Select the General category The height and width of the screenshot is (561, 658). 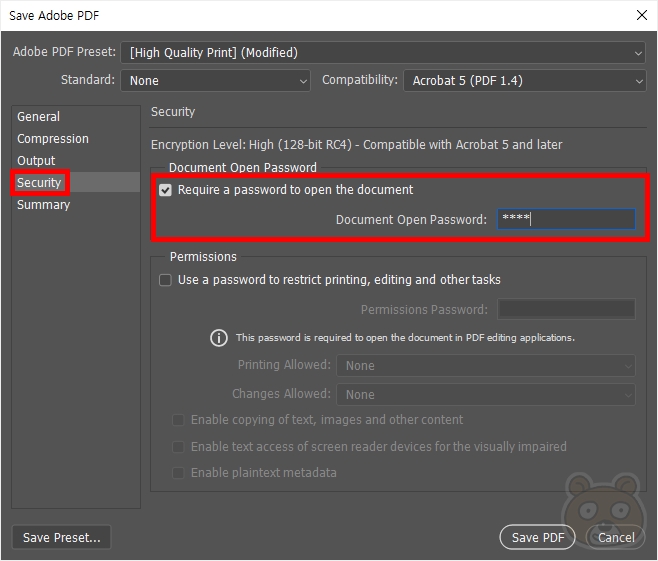[38, 117]
